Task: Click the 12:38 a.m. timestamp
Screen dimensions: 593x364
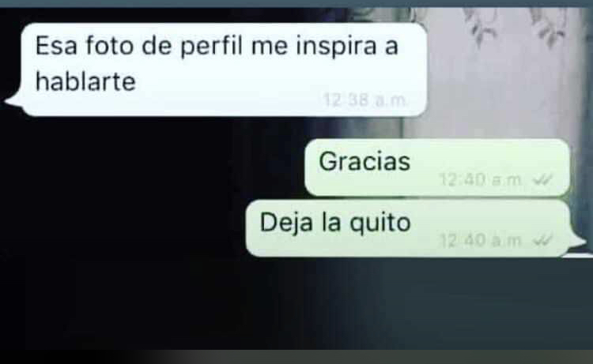Action: (365, 100)
